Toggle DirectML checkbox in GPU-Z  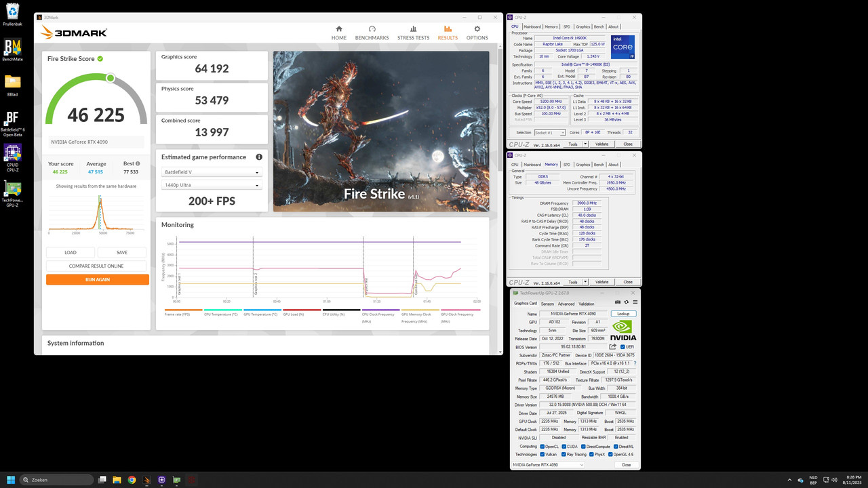(616, 446)
